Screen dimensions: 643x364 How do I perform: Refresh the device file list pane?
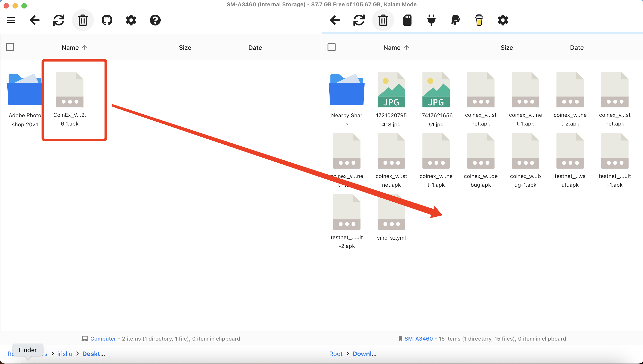tap(359, 20)
